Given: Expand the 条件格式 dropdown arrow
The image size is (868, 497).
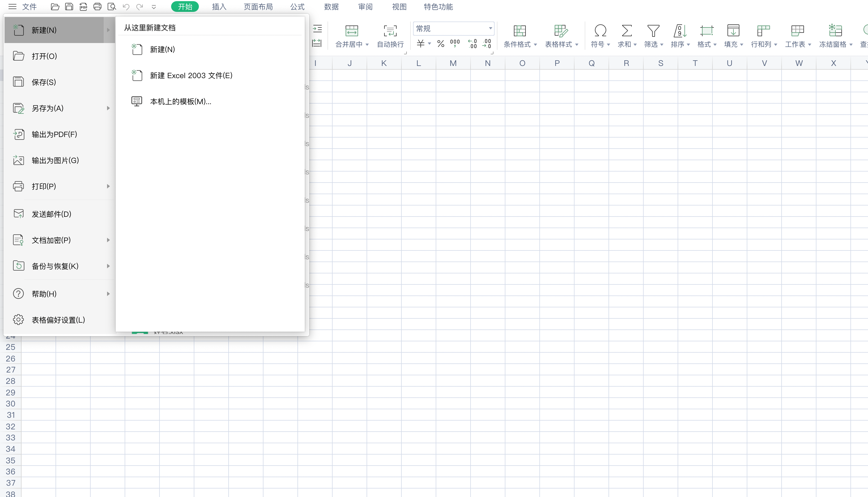Looking at the screenshot, I should 535,45.
